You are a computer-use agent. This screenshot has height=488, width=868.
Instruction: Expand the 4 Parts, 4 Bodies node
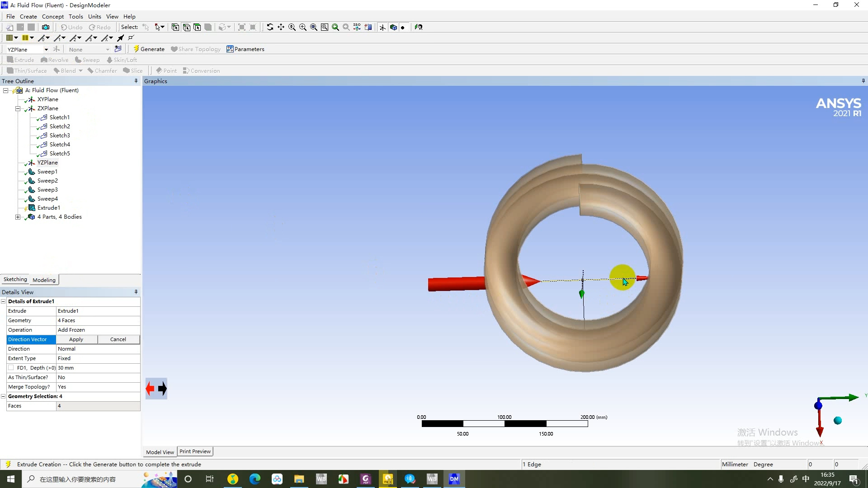point(18,217)
